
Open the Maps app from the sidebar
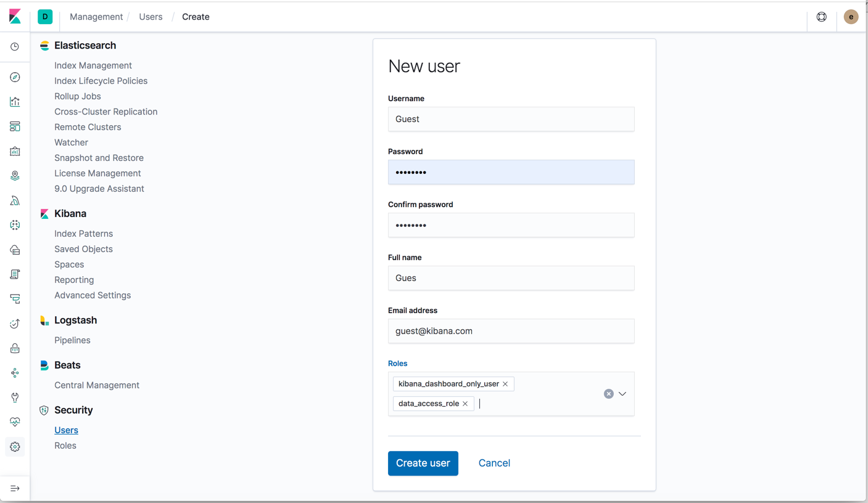point(15,175)
